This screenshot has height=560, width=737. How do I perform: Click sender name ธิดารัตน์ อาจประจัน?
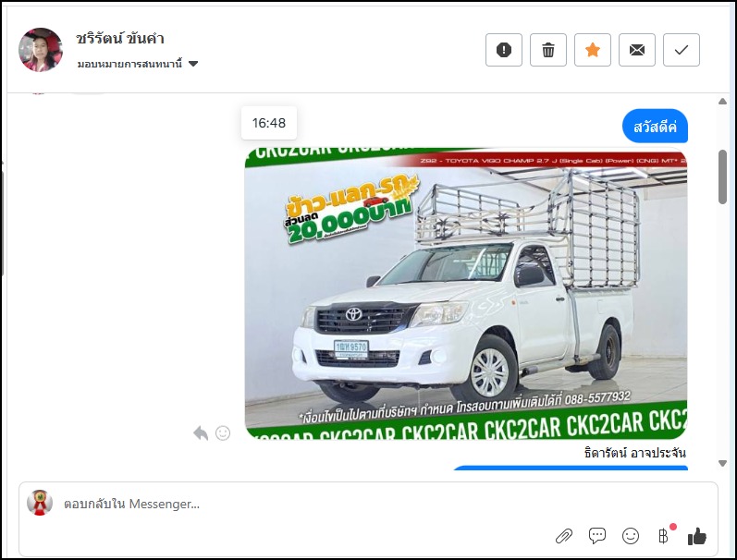[x=635, y=453]
